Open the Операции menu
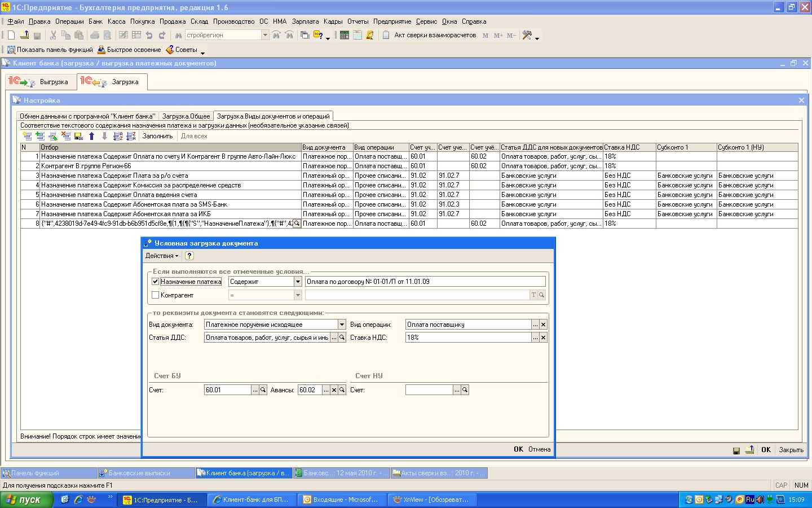This screenshot has width=812, height=508. 69,21
